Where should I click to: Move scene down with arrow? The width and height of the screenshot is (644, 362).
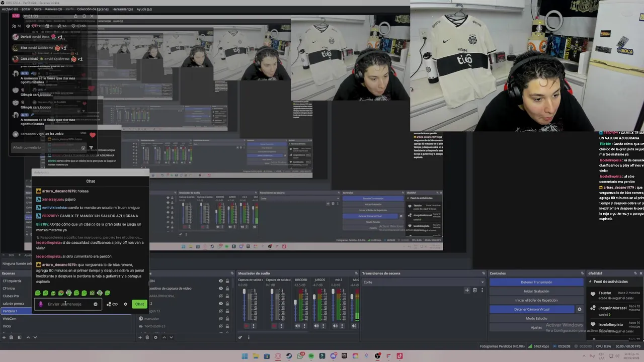(x=35, y=337)
